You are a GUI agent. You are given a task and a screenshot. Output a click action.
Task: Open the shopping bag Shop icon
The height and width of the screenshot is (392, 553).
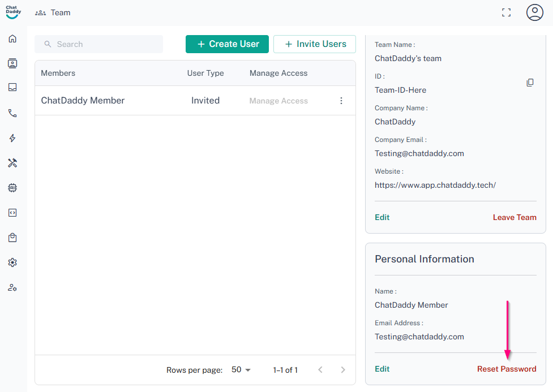(12, 238)
